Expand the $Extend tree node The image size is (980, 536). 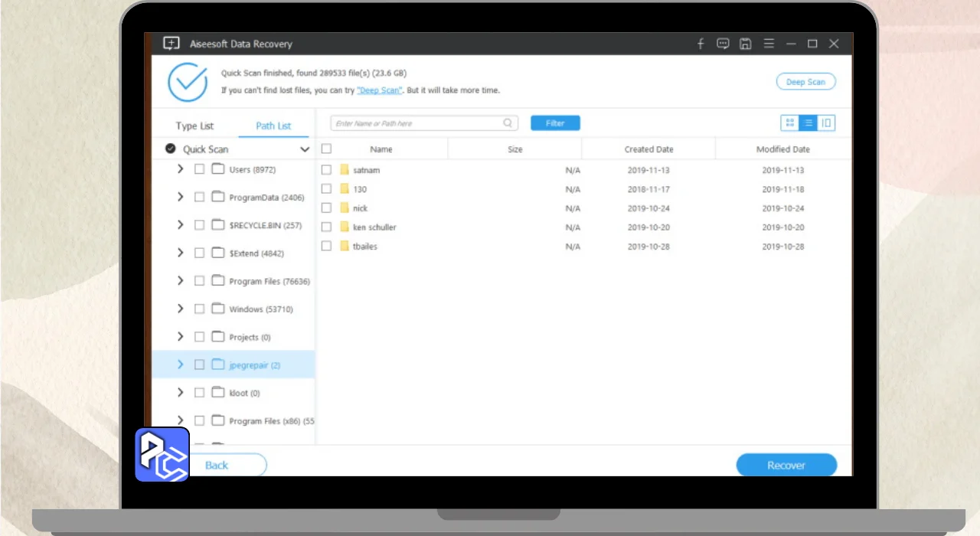click(181, 253)
